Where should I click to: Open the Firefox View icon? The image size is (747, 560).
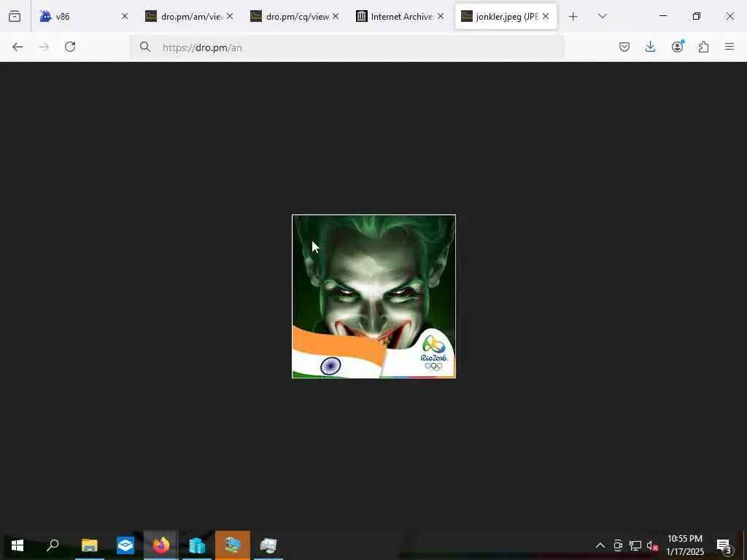coord(15,17)
